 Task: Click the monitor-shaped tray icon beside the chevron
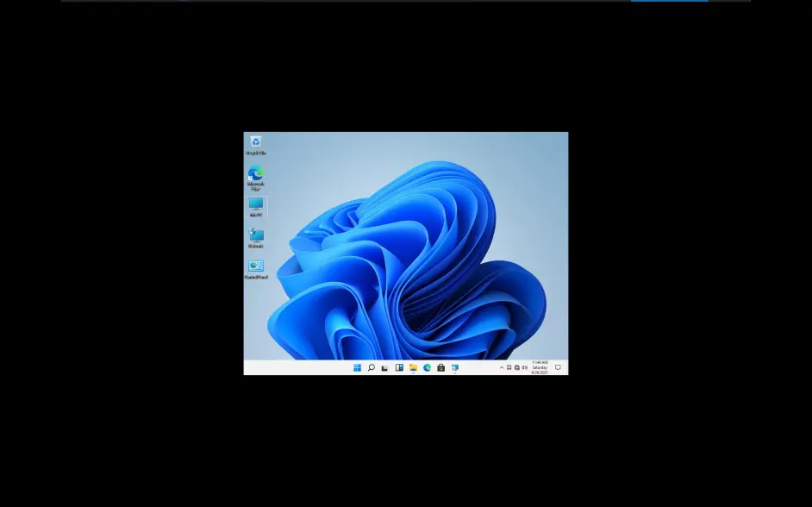click(x=509, y=367)
